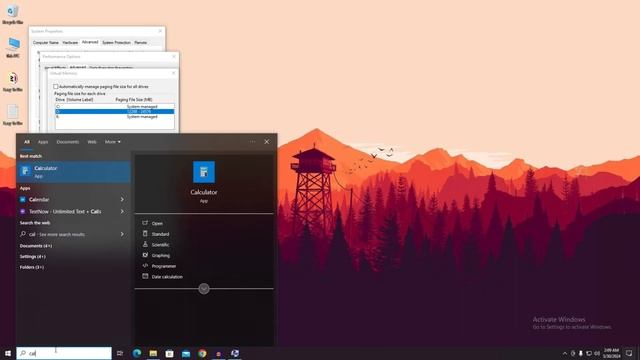Screen dimensions: 640x360
Task: Open Remote tab in System Properties
Action: click(140, 42)
